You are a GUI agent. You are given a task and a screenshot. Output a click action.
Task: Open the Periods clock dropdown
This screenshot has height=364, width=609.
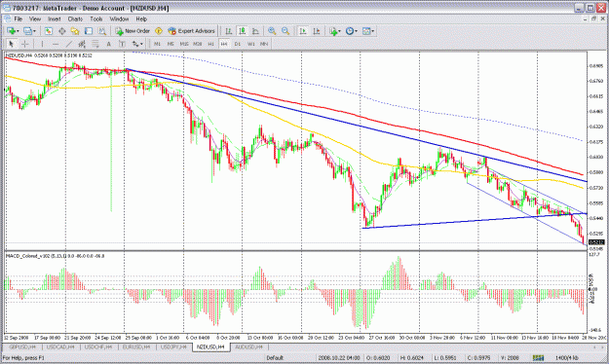pyautogui.click(x=351, y=31)
